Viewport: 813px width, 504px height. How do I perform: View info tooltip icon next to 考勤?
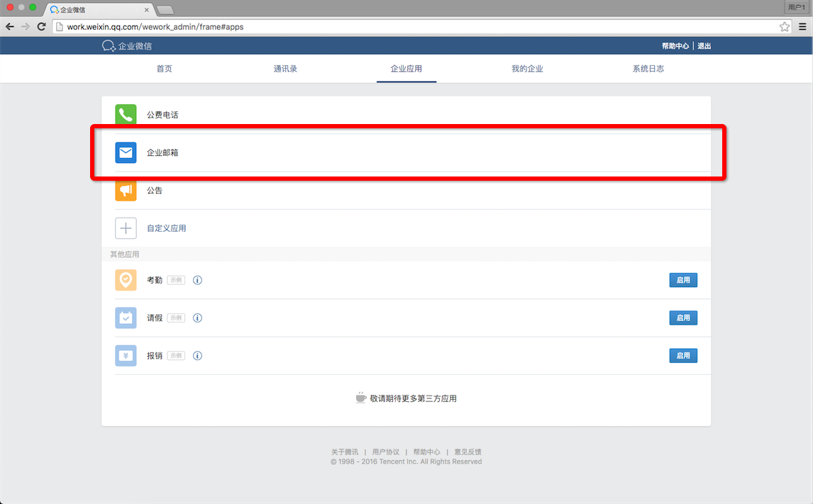[197, 279]
